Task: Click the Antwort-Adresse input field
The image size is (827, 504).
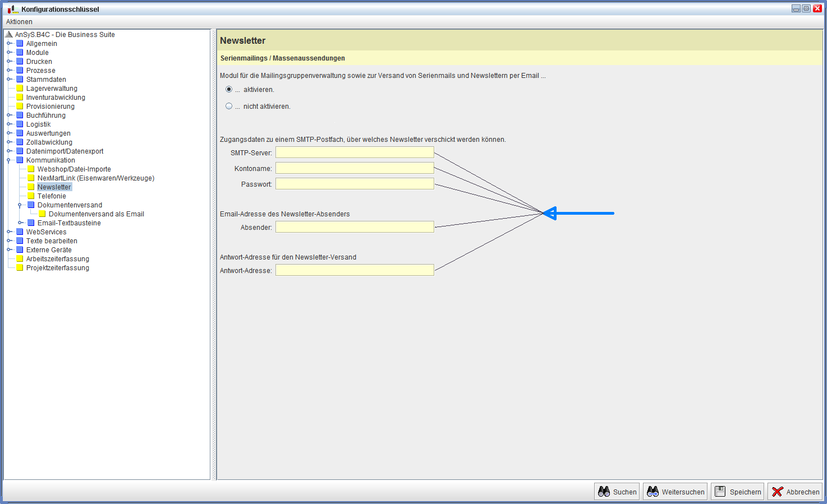Action: (355, 270)
